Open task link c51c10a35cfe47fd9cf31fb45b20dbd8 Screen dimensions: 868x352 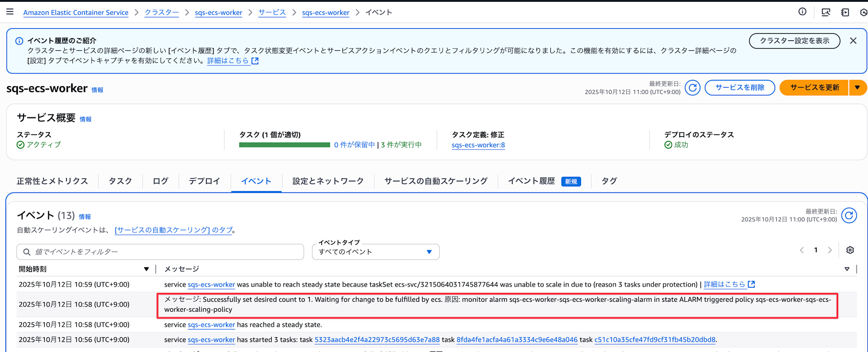[655, 340]
